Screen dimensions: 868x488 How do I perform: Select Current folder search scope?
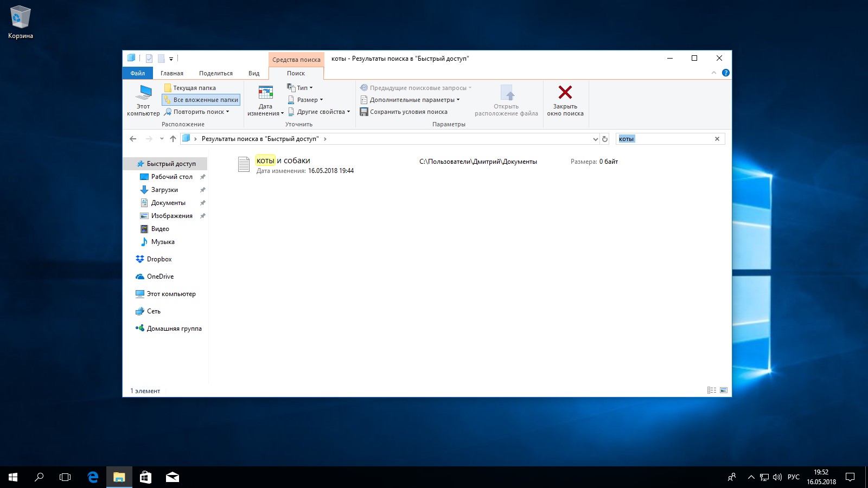(x=190, y=88)
